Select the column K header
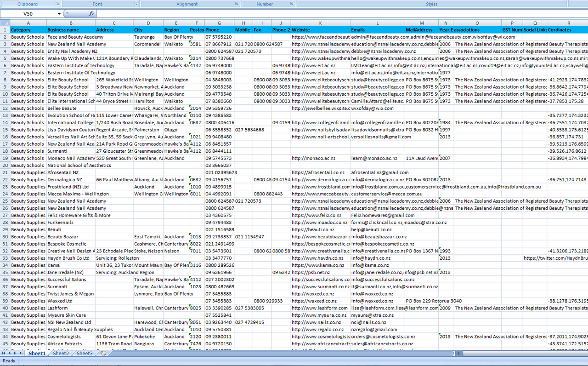This screenshot has height=366, width=588. tap(320, 23)
